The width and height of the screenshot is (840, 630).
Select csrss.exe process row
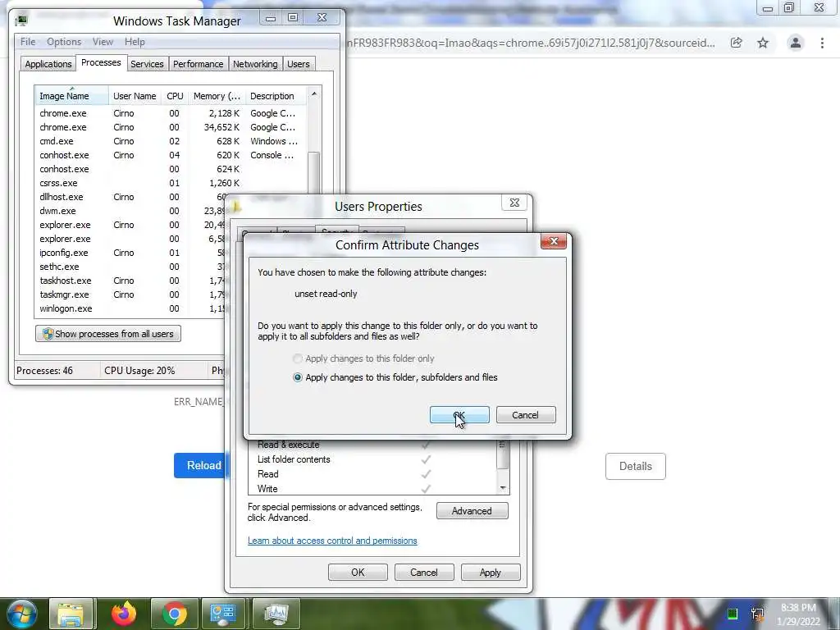[171, 183]
